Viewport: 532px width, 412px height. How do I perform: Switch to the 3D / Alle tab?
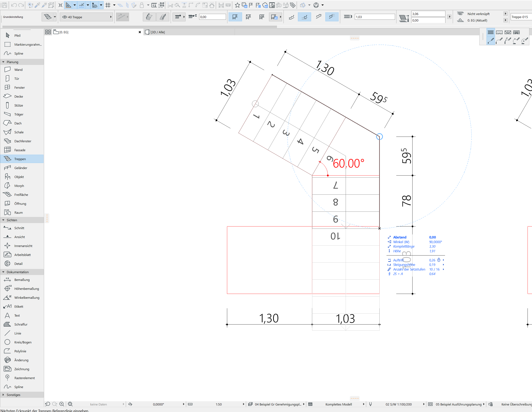point(158,32)
